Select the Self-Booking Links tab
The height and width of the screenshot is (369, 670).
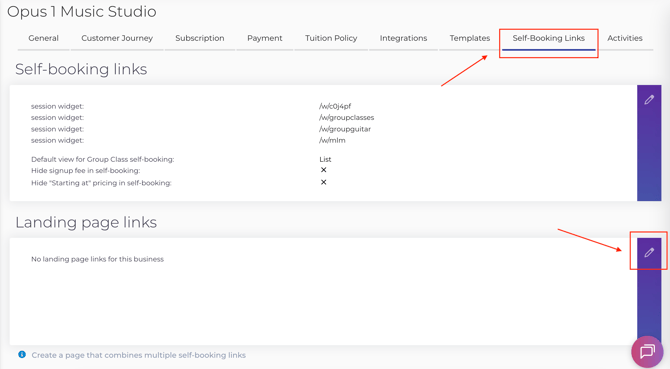(x=549, y=38)
